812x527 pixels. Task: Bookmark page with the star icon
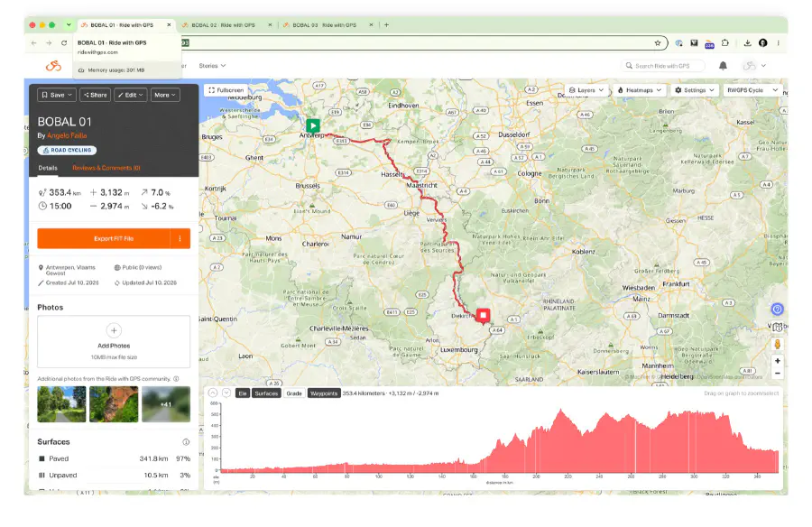(x=658, y=43)
